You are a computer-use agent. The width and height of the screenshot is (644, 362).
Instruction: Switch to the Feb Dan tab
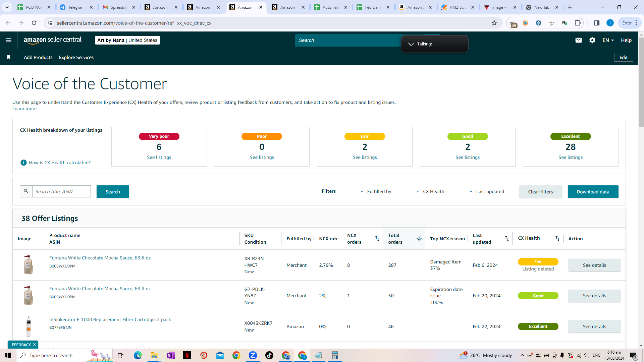pyautogui.click(x=373, y=7)
